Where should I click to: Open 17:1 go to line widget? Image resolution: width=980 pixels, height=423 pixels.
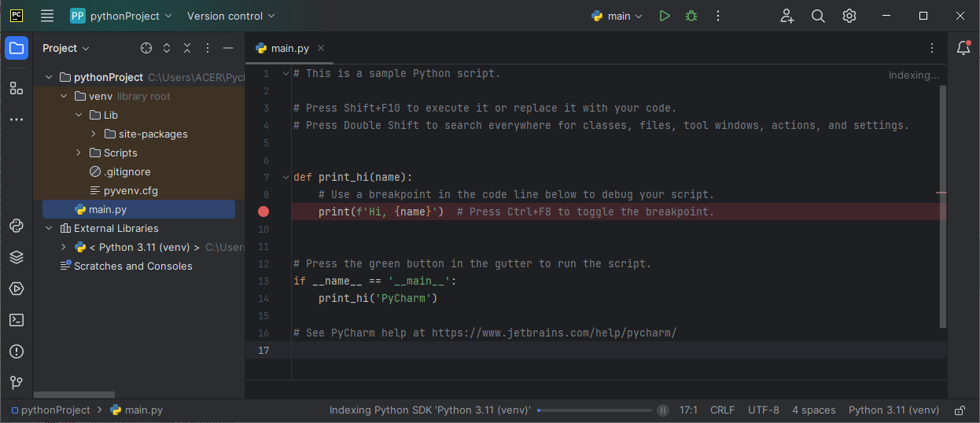(689, 410)
